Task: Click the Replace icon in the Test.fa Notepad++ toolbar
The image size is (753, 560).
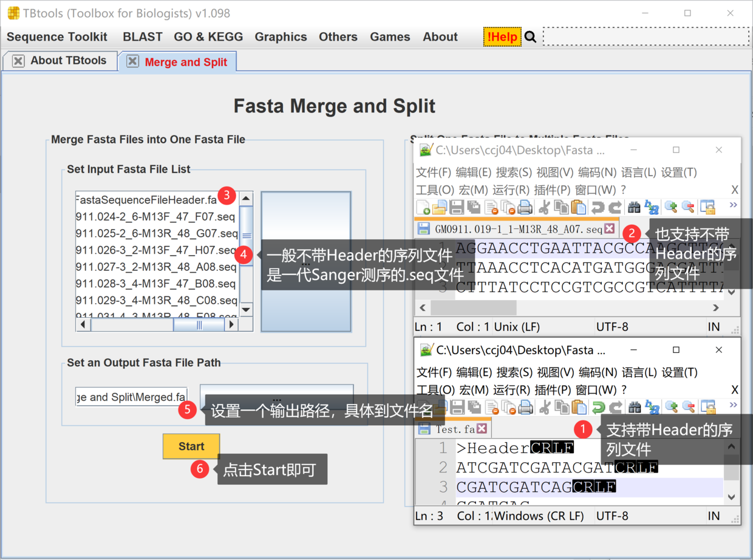Action: click(652, 407)
